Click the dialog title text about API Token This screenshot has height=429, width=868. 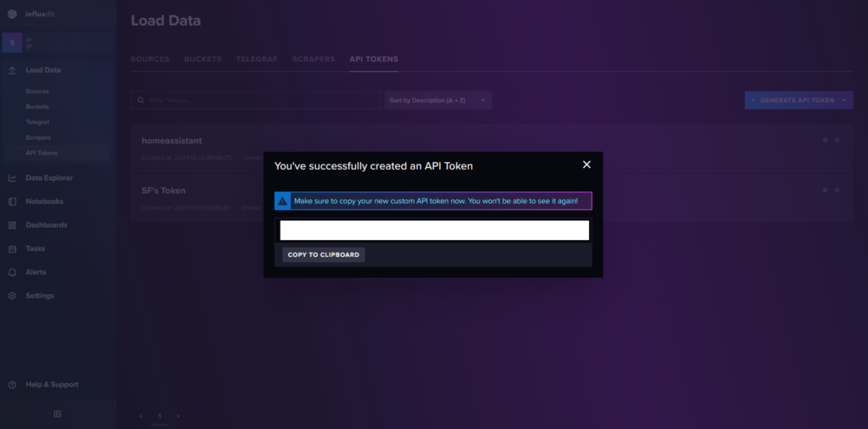point(374,165)
